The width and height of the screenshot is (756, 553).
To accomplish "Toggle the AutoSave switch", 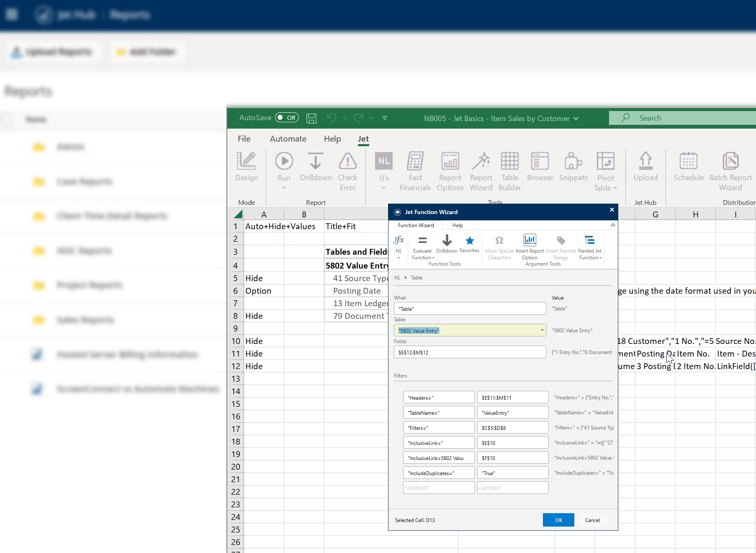I will click(287, 118).
